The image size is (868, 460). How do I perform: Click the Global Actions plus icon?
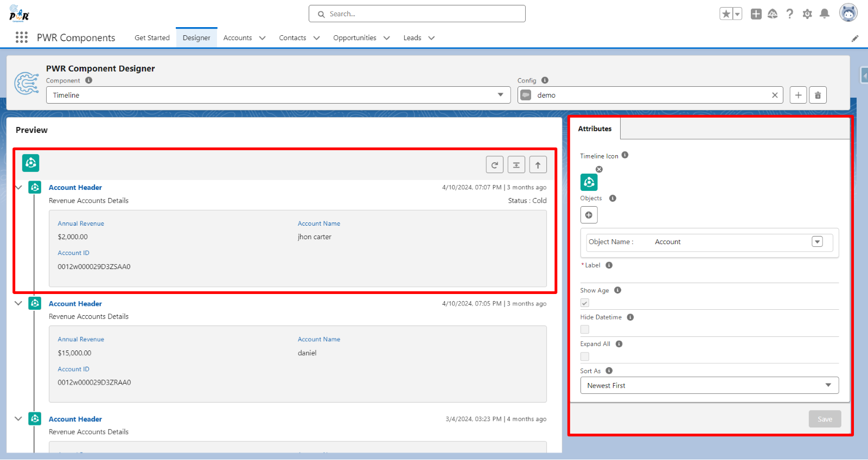click(756, 14)
